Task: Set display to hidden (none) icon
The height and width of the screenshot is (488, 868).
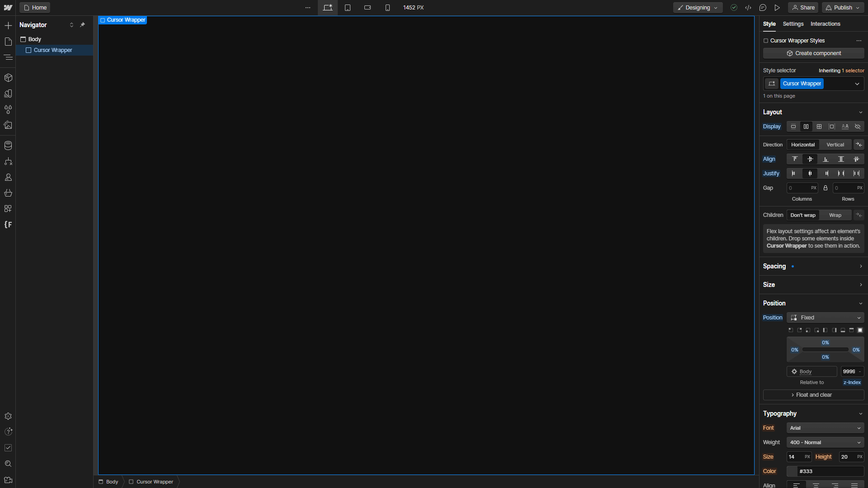Action: tap(858, 127)
